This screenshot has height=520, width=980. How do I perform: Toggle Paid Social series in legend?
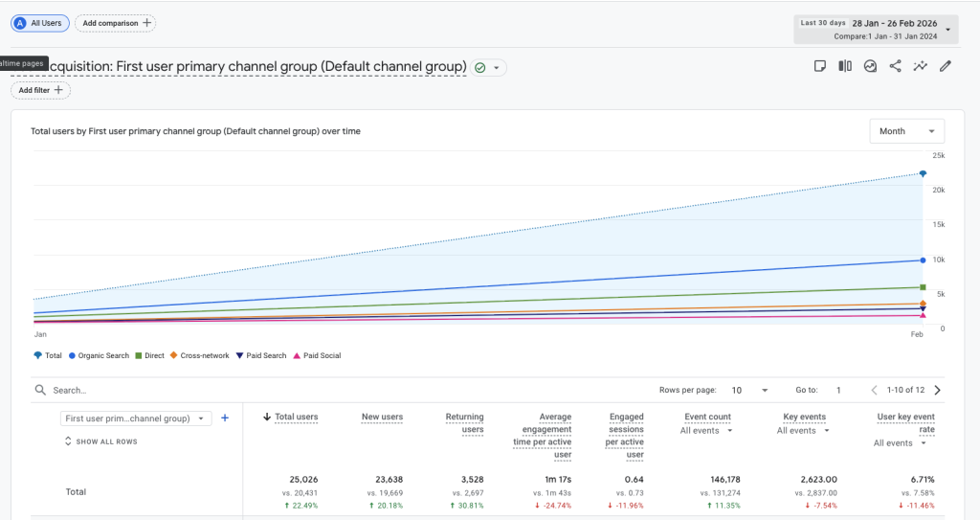pyautogui.click(x=317, y=355)
